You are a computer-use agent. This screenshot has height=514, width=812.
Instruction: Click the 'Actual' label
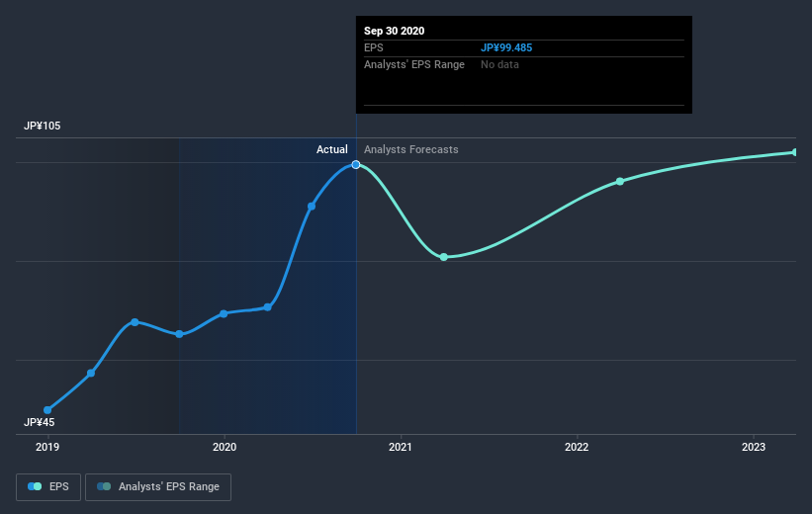(x=332, y=149)
